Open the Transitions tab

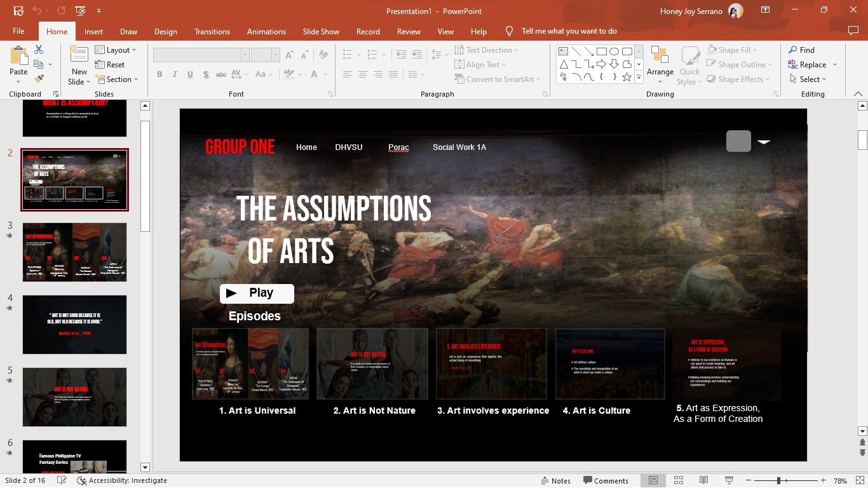tap(212, 31)
